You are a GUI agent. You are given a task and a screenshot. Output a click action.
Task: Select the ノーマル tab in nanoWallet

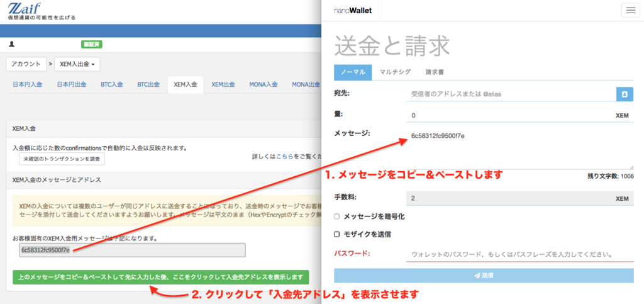[x=353, y=72]
